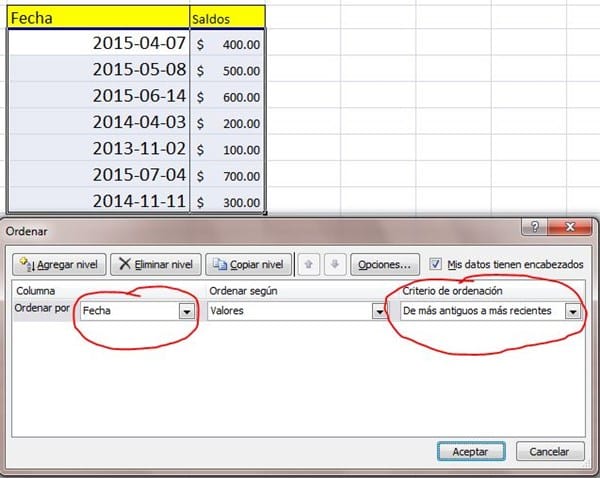
Task: Select the $ 600.00 balance cell
Action: (x=227, y=95)
